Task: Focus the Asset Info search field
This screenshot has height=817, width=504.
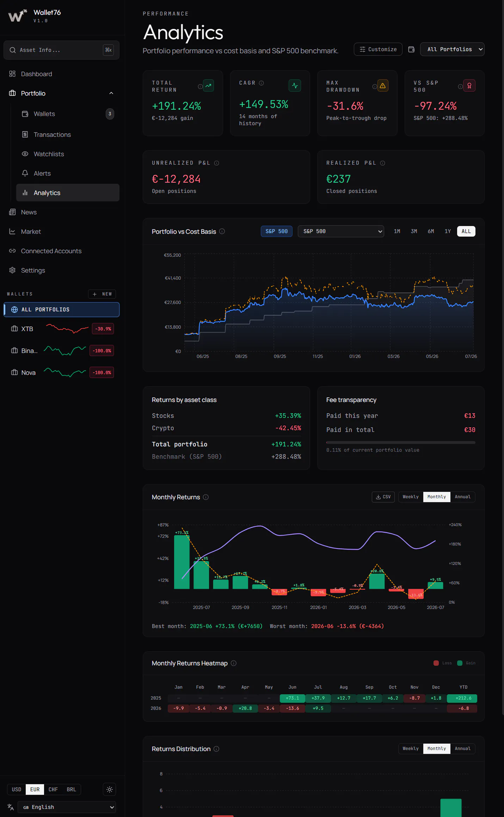Action: coord(62,50)
